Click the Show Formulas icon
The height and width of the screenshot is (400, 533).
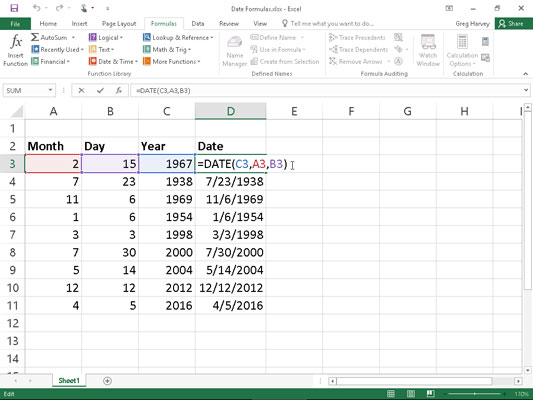pos(398,37)
